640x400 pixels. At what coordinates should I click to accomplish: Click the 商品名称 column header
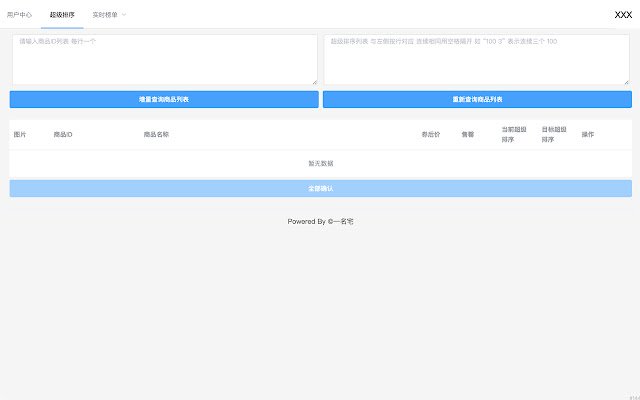tap(156, 134)
